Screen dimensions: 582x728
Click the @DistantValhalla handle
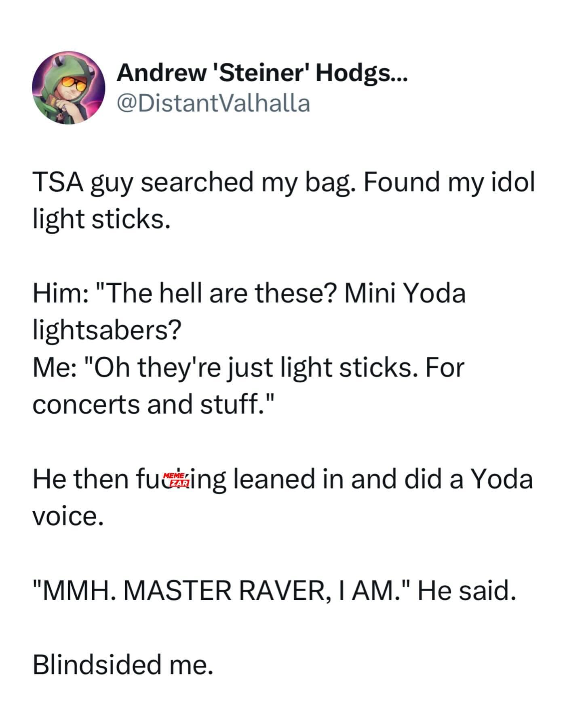(213, 103)
